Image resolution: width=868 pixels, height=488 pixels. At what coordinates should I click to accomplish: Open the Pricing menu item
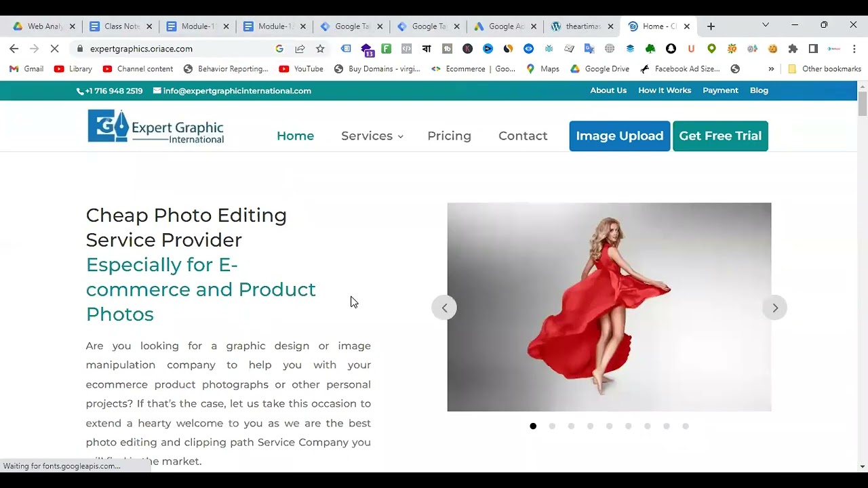click(449, 136)
